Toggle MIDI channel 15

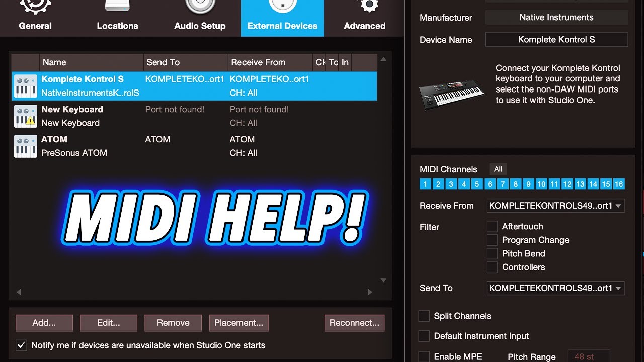pyautogui.click(x=606, y=184)
